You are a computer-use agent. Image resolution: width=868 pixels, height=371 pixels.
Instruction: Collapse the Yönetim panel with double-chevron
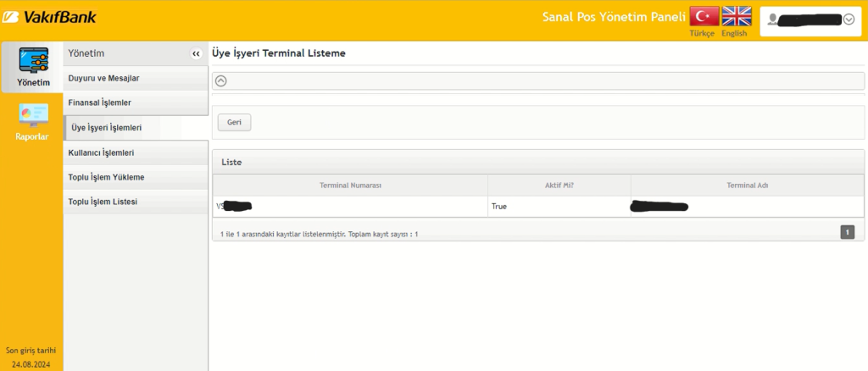(196, 53)
